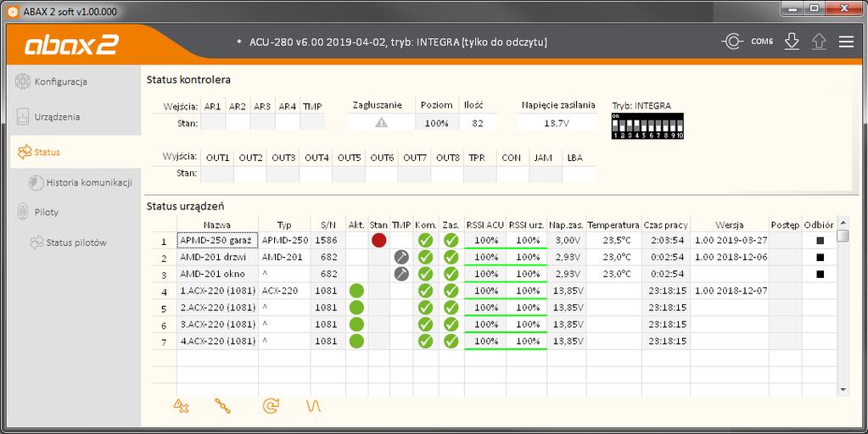The image size is (868, 434).
Task: Click the Status pilotów icon
Action: 36,242
